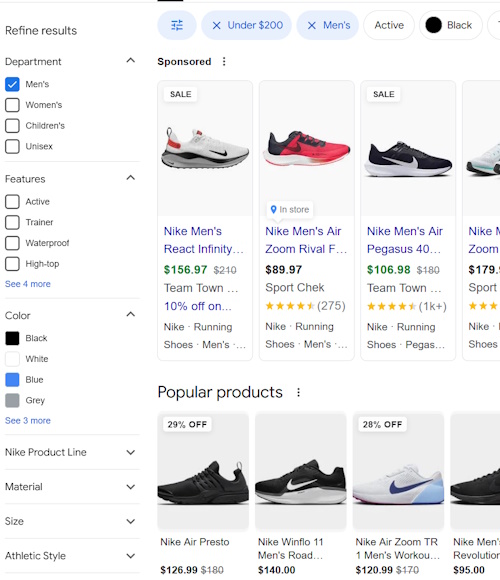
Task: View the red Air Zoom Rival shoe image
Action: [x=307, y=148]
